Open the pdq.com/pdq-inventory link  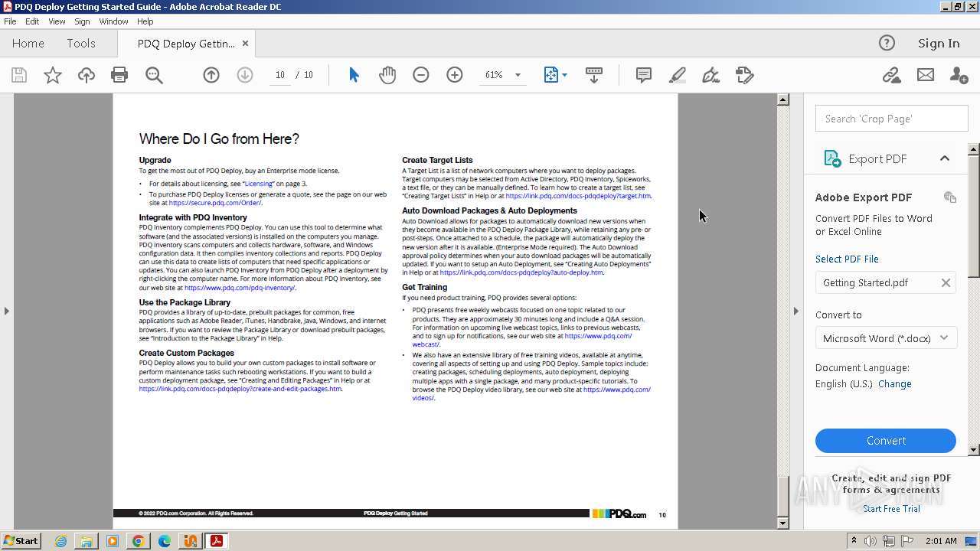[x=240, y=288]
